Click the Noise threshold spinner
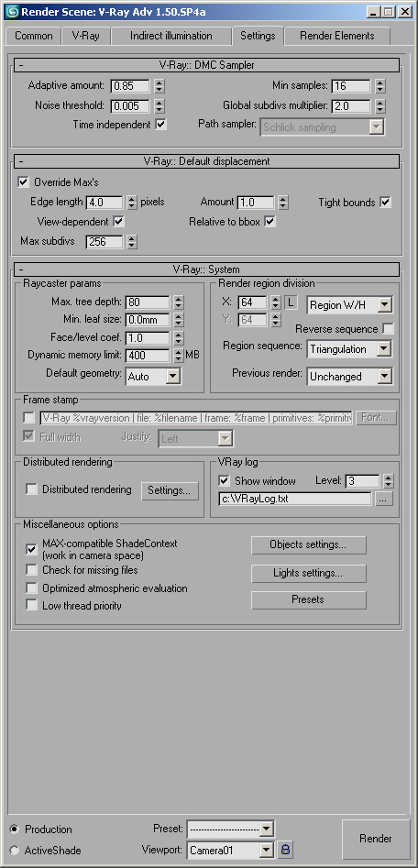The width and height of the screenshot is (418, 868). [x=159, y=105]
